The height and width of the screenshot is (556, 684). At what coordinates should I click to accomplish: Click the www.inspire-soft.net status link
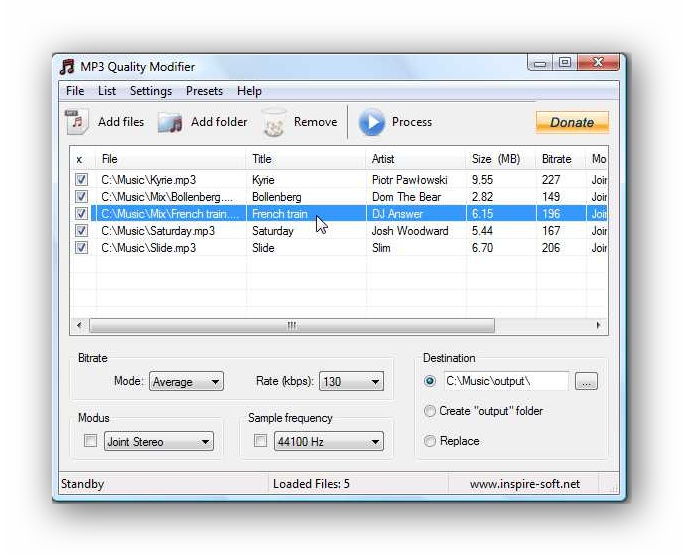coord(525,484)
